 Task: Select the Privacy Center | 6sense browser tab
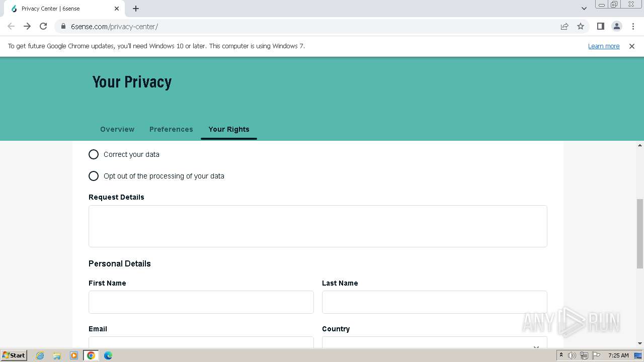point(63,9)
